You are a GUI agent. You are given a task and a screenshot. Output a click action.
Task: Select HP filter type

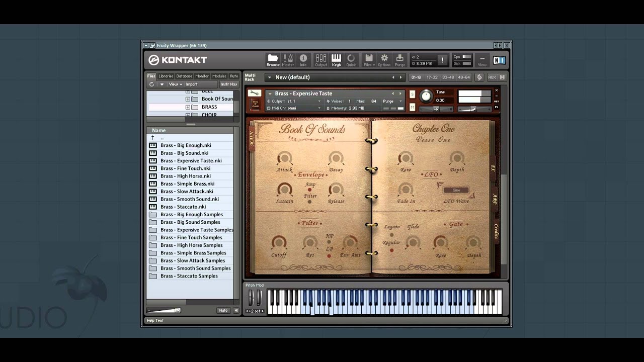(330, 241)
